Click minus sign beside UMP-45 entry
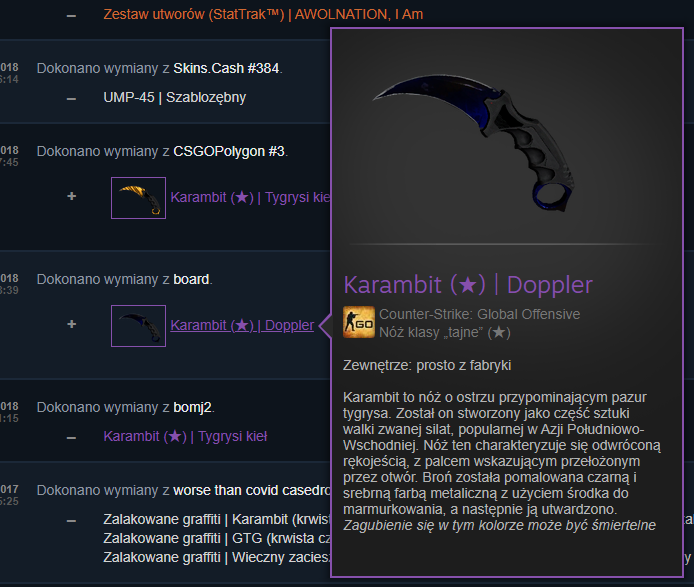 pyautogui.click(x=71, y=99)
